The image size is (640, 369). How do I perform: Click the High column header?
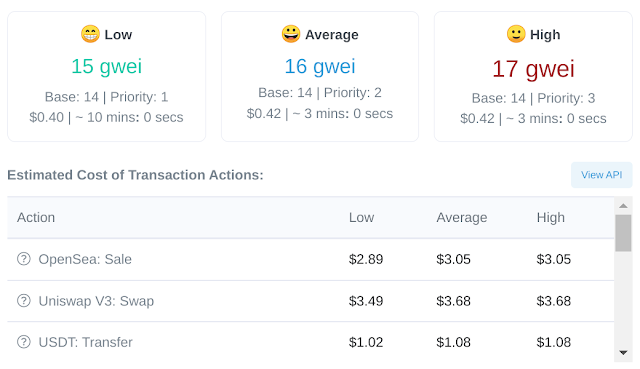pos(551,218)
